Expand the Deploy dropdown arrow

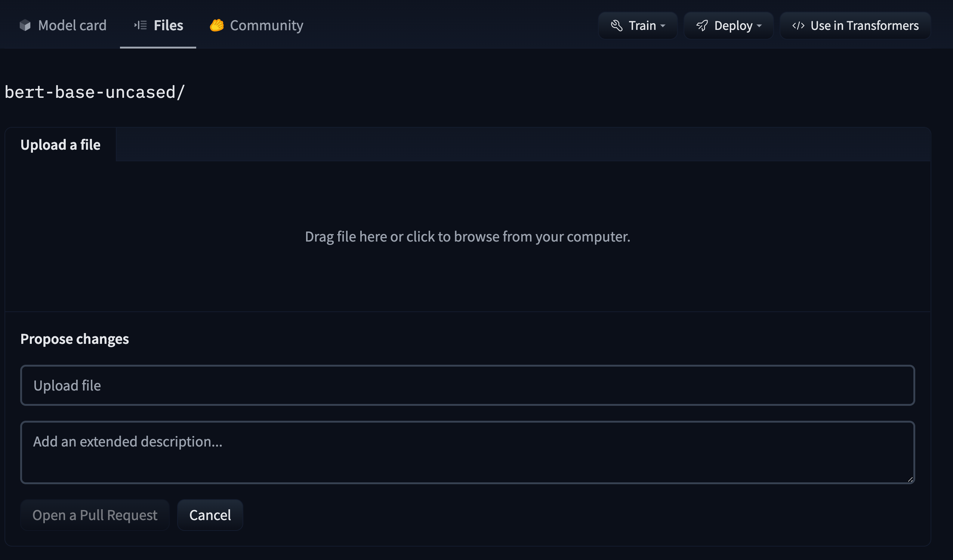759,26
